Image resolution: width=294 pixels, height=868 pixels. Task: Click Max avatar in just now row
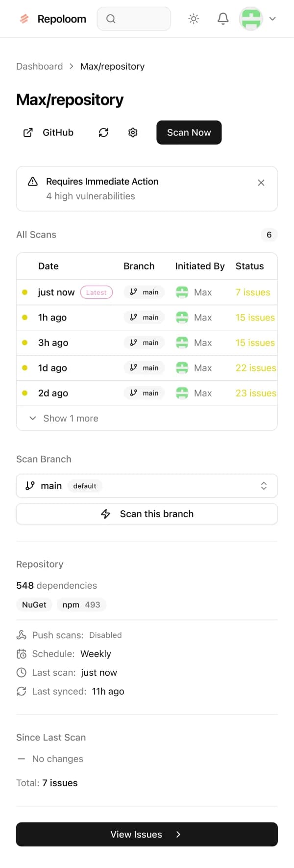tap(182, 292)
